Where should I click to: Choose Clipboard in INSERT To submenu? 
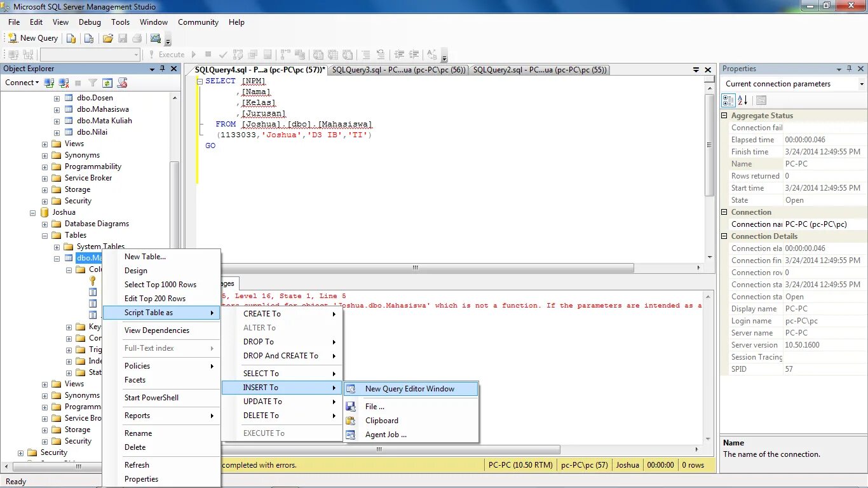[x=410, y=421]
